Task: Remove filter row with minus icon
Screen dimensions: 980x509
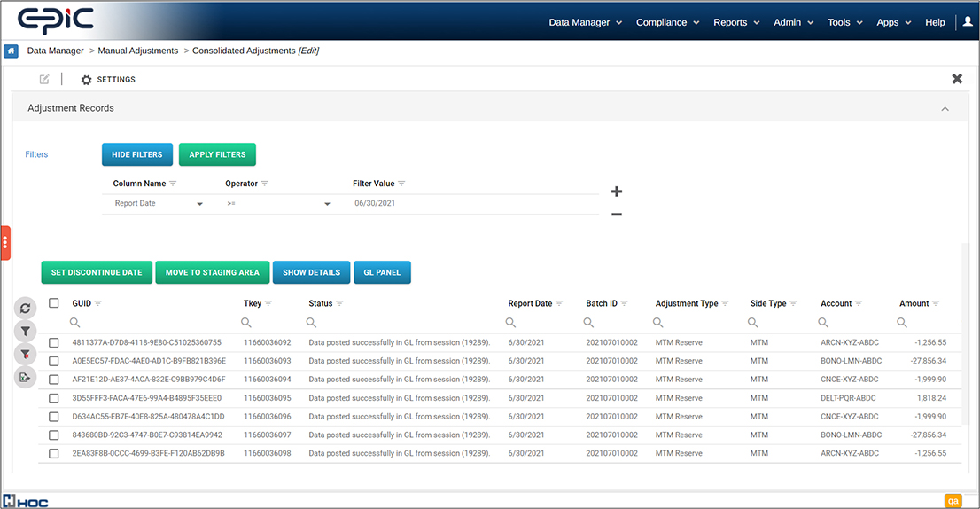Action: coord(616,215)
